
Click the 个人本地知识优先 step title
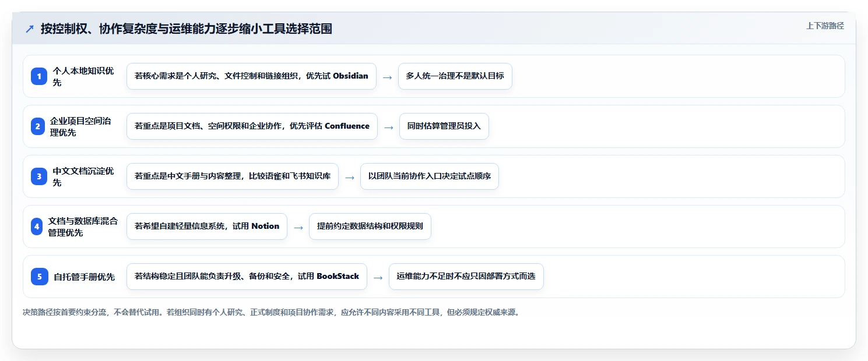(83, 76)
